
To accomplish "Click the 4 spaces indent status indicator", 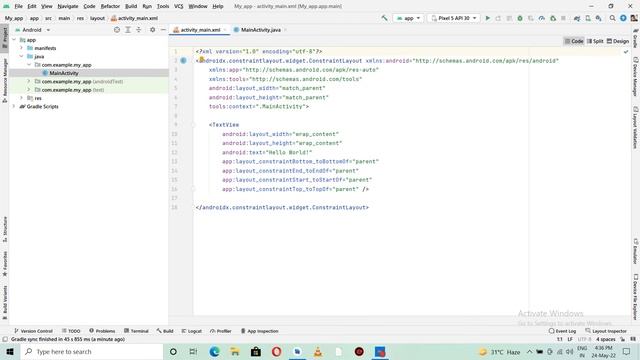I will (605, 339).
